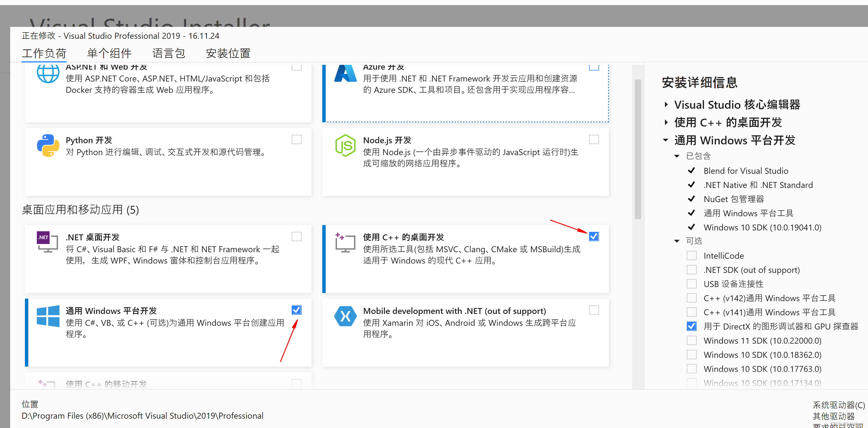Uncheck DirectX graphics debugger and GPU profiler
Screen dimensions: 868x428
click(x=692, y=326)
